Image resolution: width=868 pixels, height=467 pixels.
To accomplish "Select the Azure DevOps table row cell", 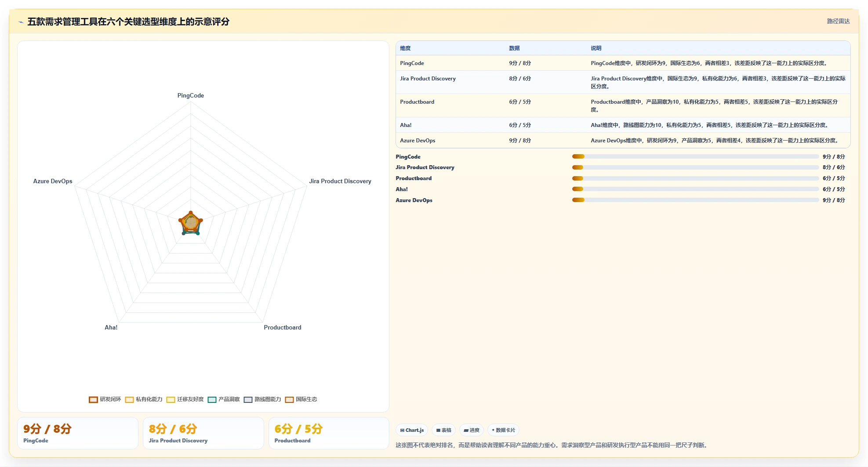I will point(418,141).
